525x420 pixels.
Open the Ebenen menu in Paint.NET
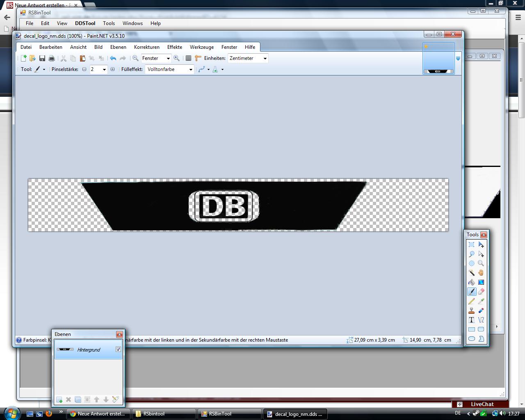[x=118, y=47]
